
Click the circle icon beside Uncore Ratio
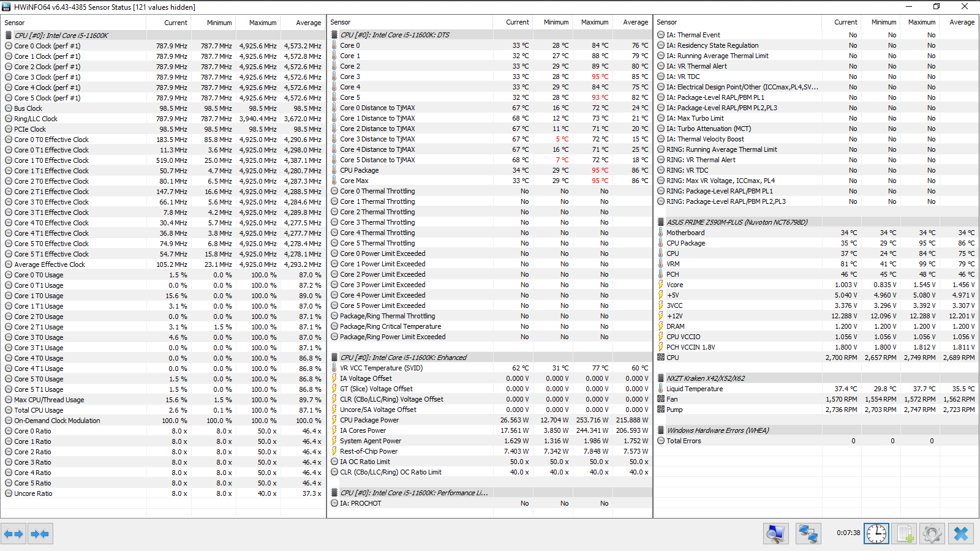pyautogui.click(x=9, y=493)
